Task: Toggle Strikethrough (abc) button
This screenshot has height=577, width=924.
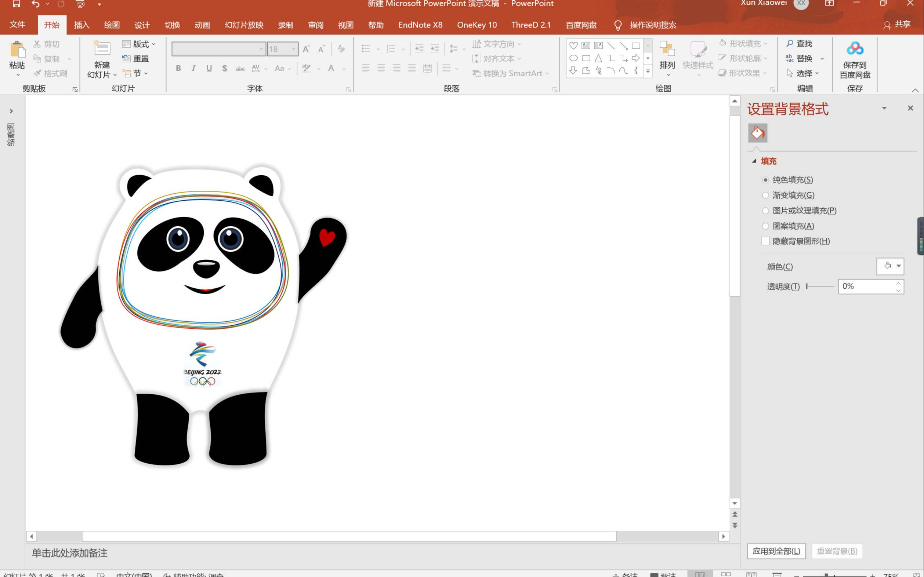Action: pos(240,69)
